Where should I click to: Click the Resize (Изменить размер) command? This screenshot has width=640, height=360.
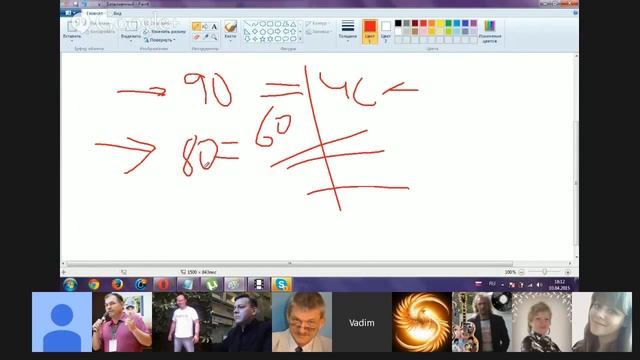[164, 31]
